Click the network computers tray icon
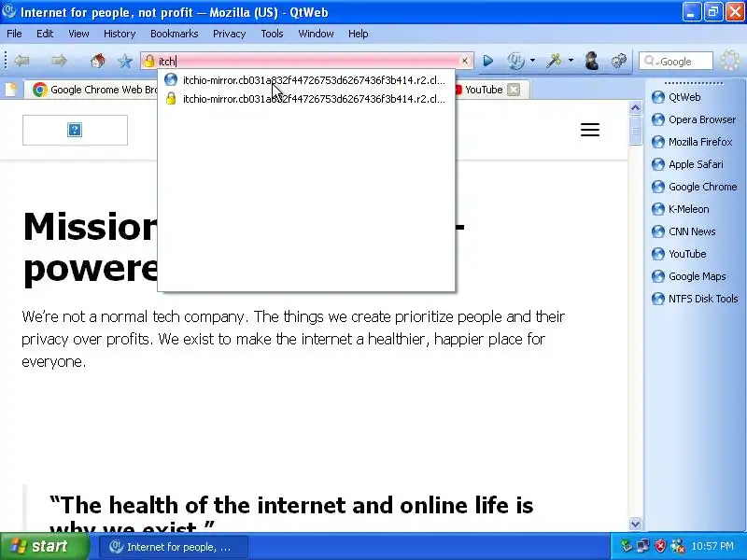Image resolution: width=747 pixels, height=560 pixels. point(643,546)
